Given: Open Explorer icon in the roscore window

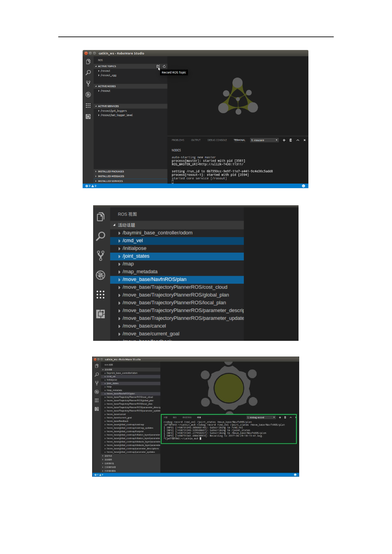Looking at the screenshot, I should 88,62.
